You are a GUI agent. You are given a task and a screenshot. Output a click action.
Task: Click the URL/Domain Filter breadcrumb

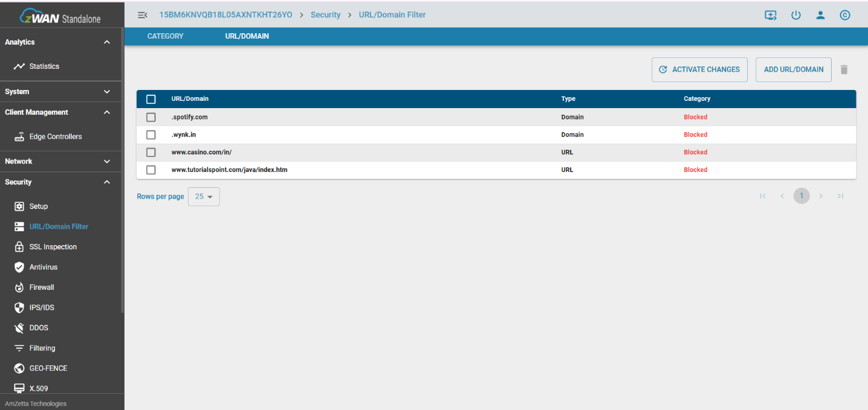tap(392, 15)
